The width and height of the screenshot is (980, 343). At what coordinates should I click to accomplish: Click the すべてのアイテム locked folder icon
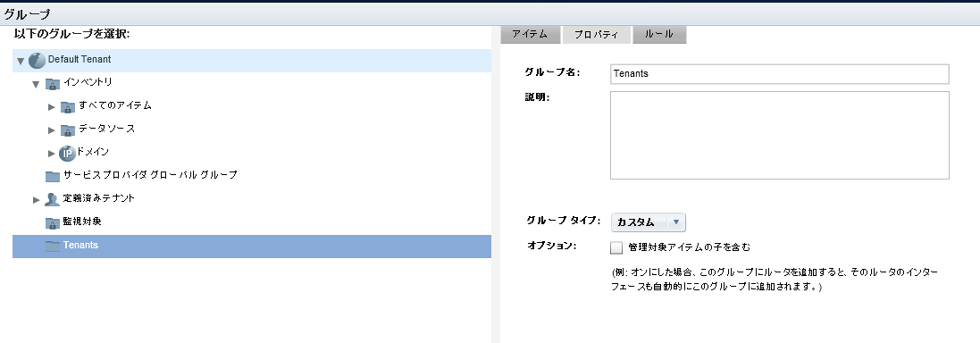tap(68, 107)
